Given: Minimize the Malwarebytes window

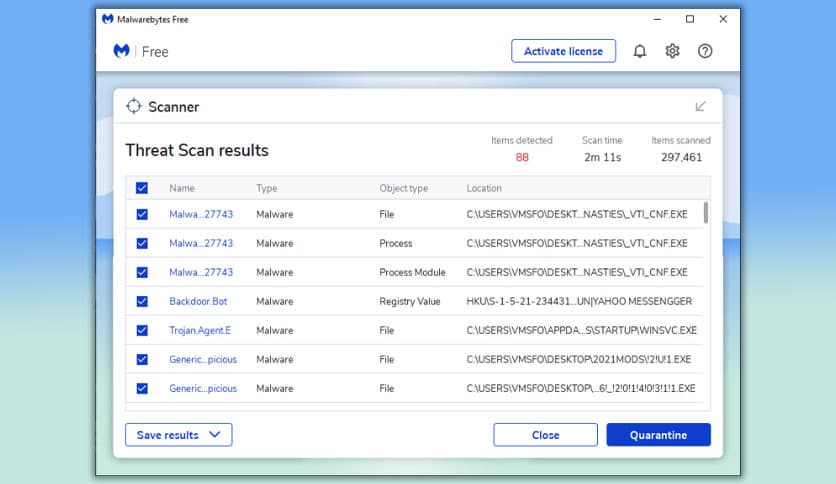Looking at the screenshot, I should coord(657,19).
